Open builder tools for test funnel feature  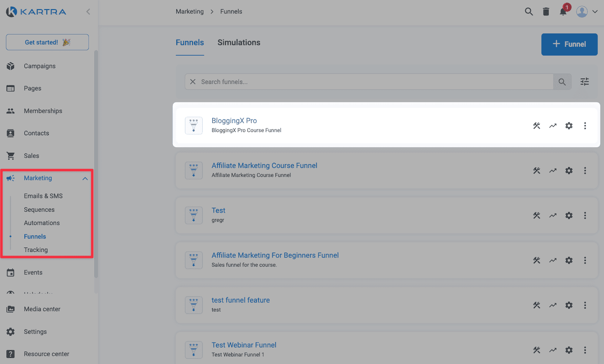pos(537,305)
